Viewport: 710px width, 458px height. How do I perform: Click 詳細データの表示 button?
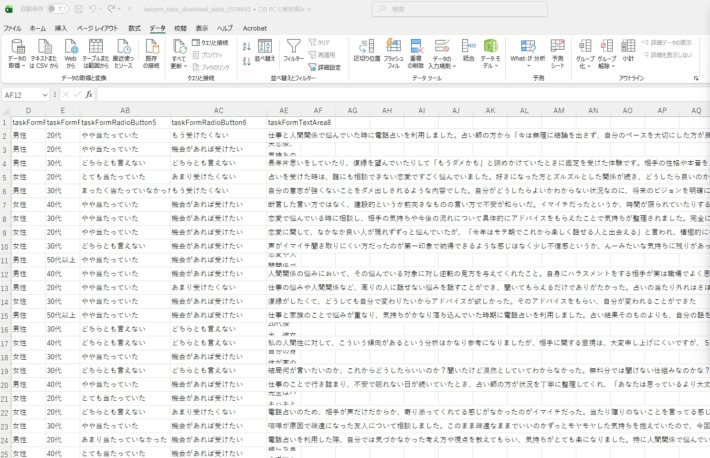[x=667, y=43]
